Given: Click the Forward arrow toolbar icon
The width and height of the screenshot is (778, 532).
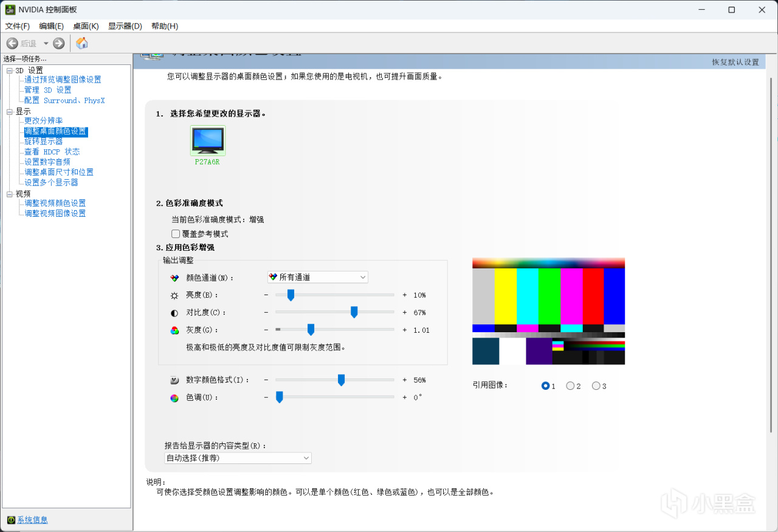Looking at the screenshot, I should (59, 43).
